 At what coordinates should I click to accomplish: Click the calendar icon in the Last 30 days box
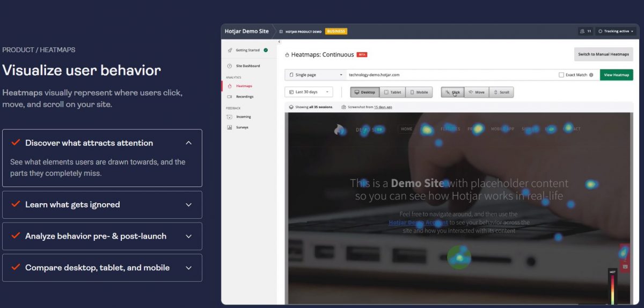pos(291,92)
